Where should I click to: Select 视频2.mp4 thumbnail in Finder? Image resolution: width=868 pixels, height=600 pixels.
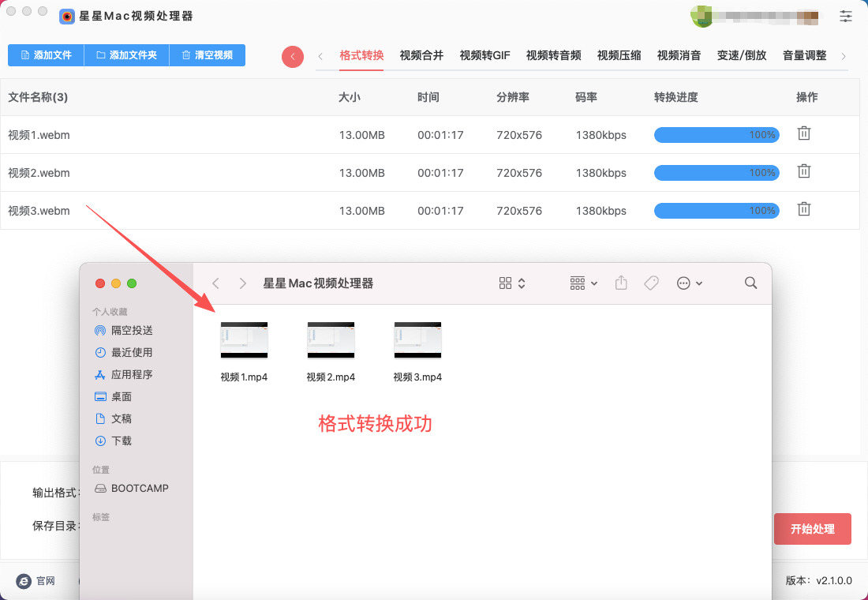pyautogui.click(x=331, y=340)
